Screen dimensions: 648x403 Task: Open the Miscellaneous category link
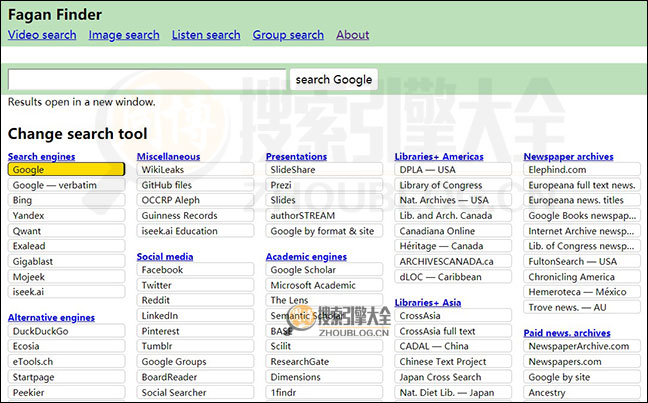click(168, 157)
